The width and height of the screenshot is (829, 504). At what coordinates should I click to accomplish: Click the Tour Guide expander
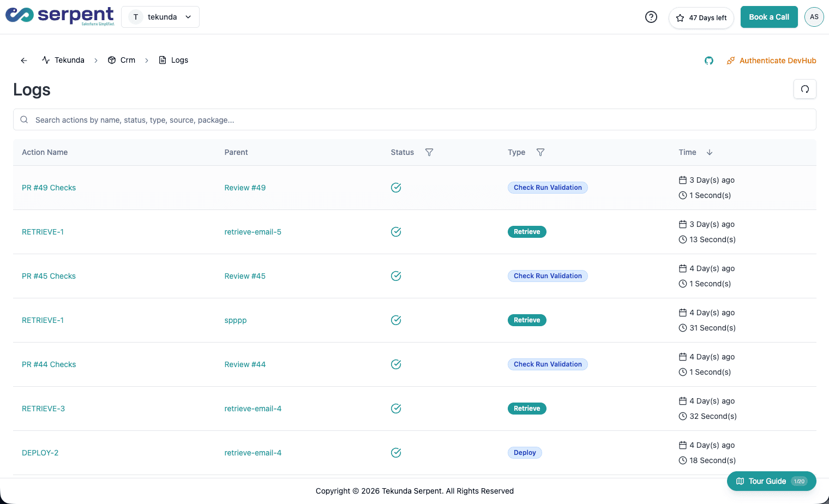pyautogui.click(x=771, y=481)
